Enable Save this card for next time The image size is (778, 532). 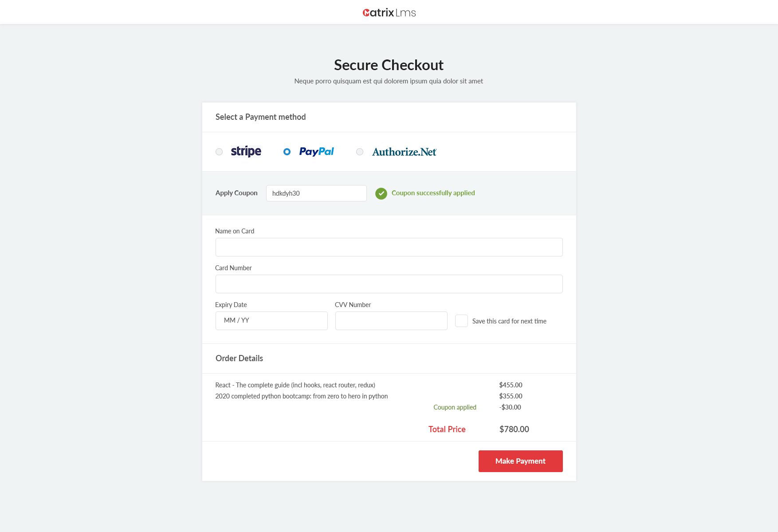(461, 321)
